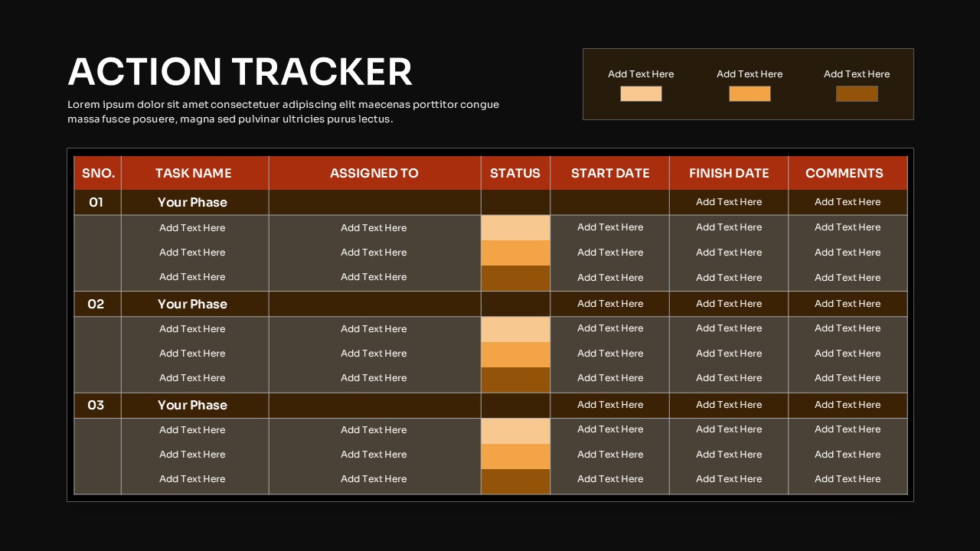Select brown status cell under phase 03
Viewport: 980px width, 551px height.
(515, 481)
